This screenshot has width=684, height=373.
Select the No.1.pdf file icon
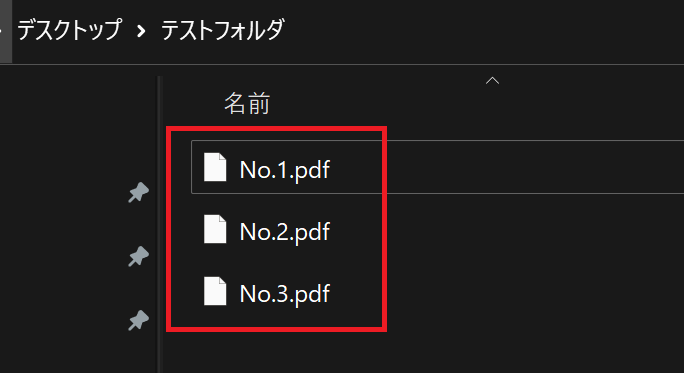(215, 167)
